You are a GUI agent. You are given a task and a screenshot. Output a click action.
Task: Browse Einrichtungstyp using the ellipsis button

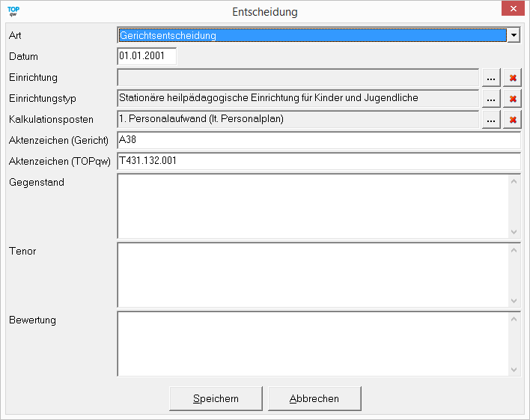[x=491, y=99]
